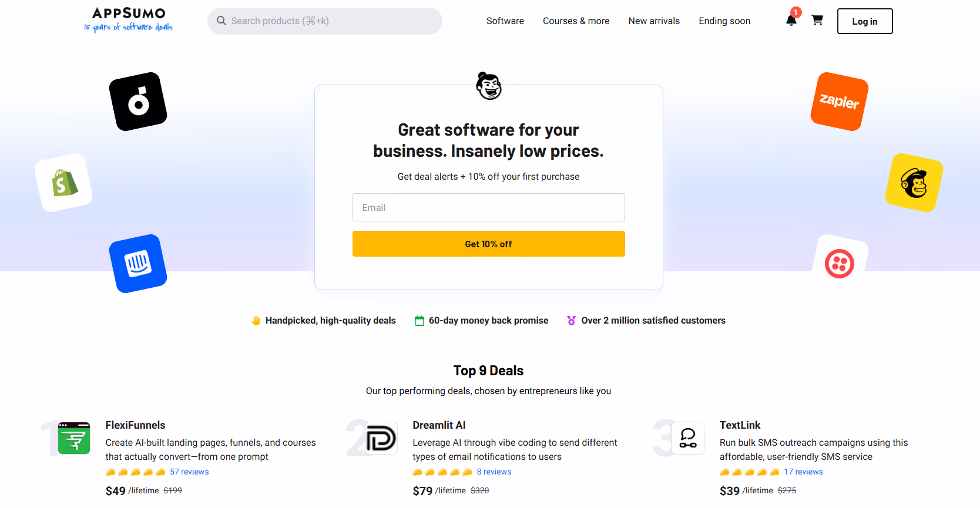Click the top performing deals subtitle

point(489,391)
